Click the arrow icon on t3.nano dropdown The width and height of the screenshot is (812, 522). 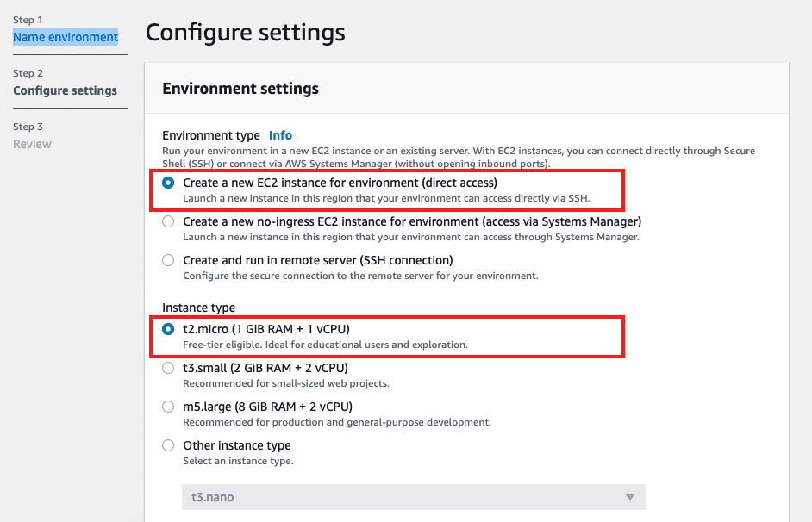(x=630, y=497)
